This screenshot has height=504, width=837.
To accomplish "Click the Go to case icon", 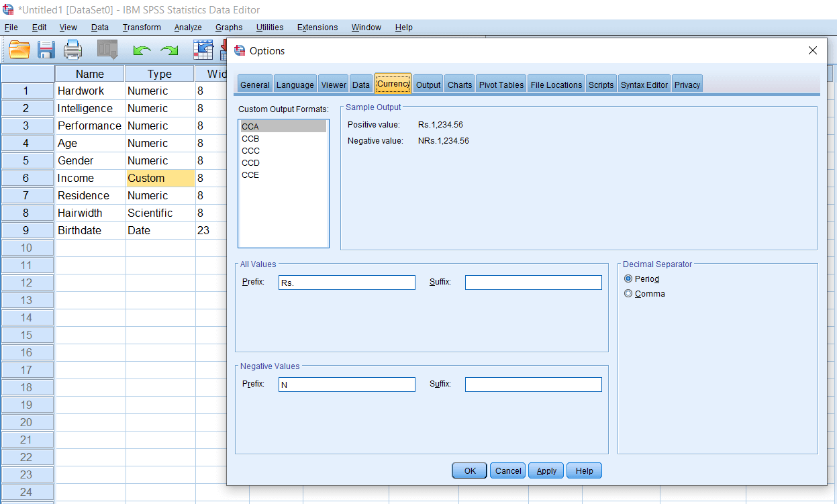I will 203,50.
